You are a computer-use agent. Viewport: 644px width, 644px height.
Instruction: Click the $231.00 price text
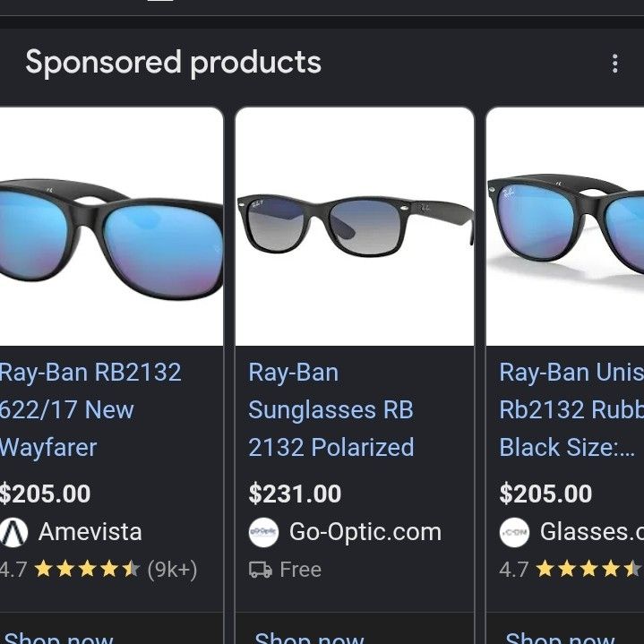tap(295, 494)
